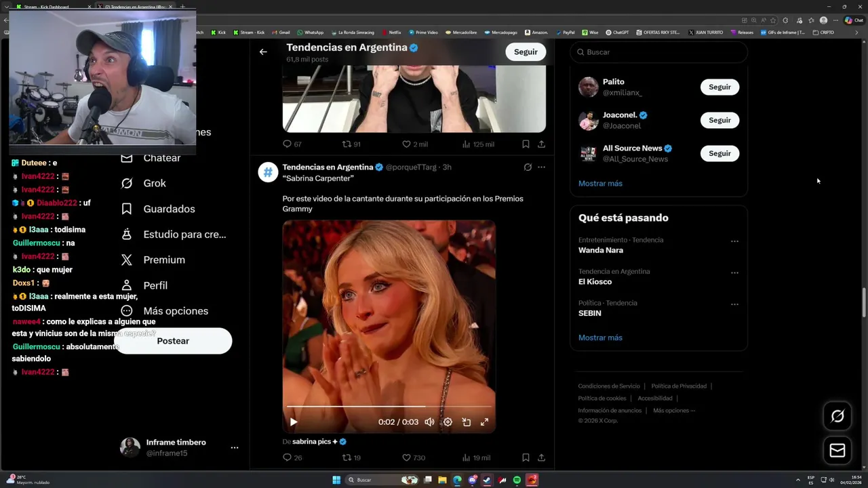View stats of Sabrina post with 19 mil views
868x488 pixels.
pos(476,457)
